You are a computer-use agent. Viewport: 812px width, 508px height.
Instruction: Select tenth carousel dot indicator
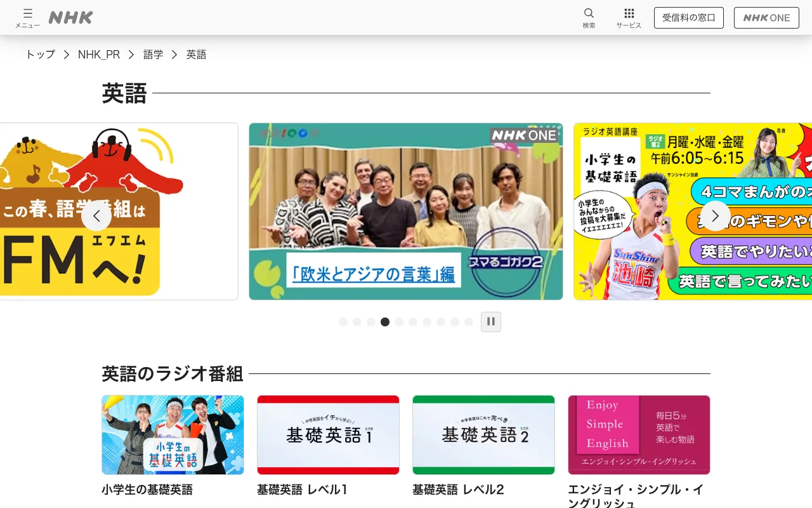[x=469, y=322]
